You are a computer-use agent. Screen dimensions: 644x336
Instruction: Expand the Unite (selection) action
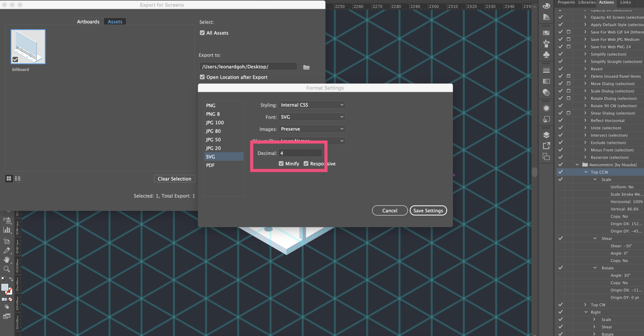pos(586,128)
